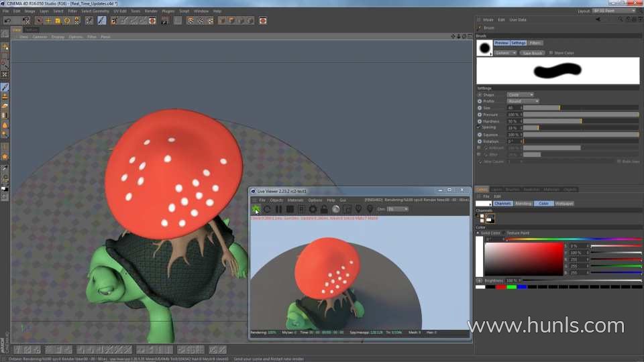Toggle the Spacing checkbox
The width and height of the screenshot is (644, 362).
(x=479, y=127)
